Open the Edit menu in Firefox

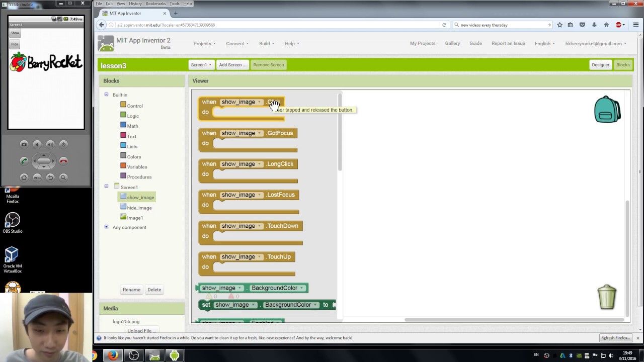pyautogui.click(x=109, y=4)
